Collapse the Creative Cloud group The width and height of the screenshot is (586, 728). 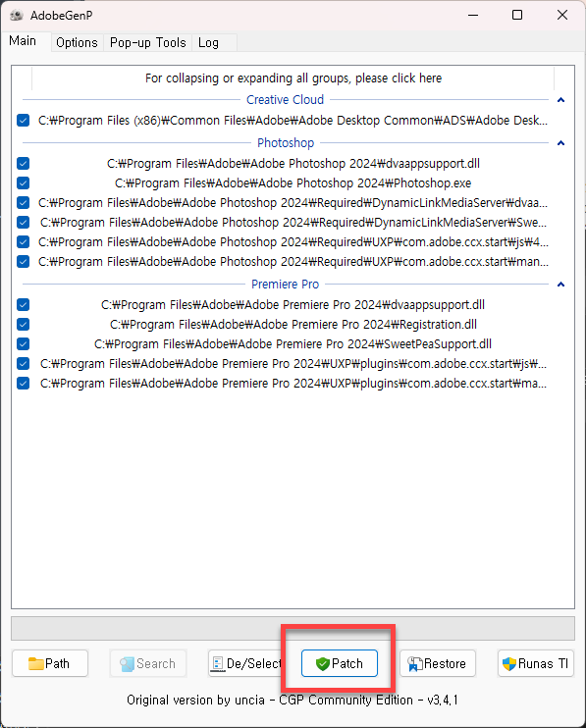tap(560, 100)
